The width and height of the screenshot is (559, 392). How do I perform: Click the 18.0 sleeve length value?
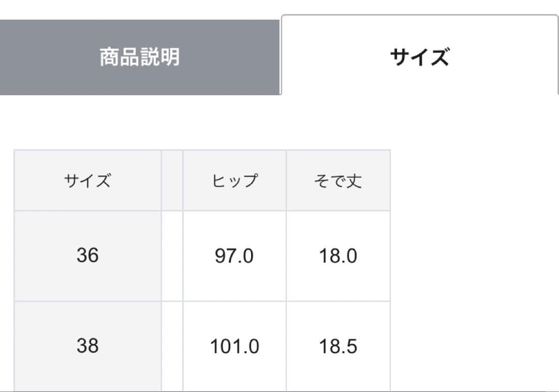tap(338, 256)
